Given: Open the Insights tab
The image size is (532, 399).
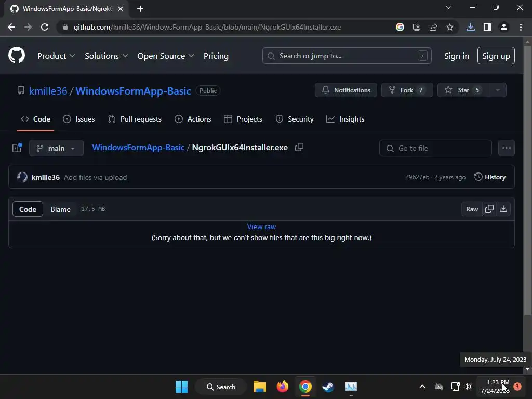Looking at the screenshot, I should tap(345, 119).
